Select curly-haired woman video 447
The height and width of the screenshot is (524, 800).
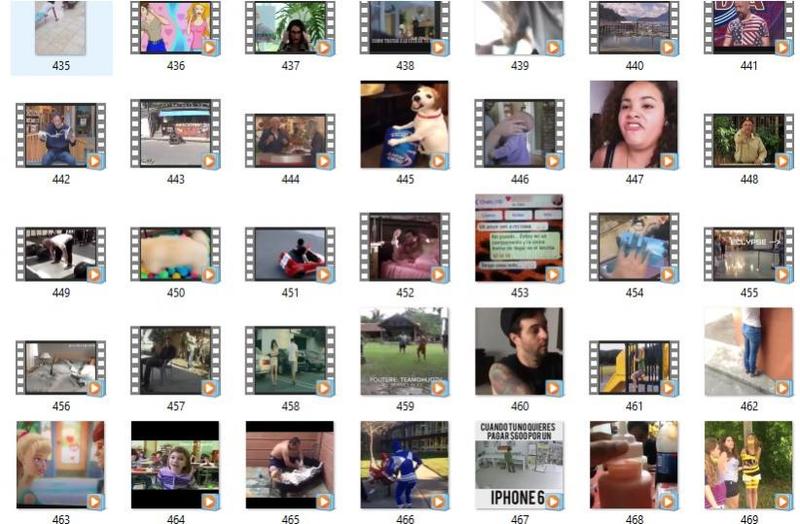pos(634,124)
